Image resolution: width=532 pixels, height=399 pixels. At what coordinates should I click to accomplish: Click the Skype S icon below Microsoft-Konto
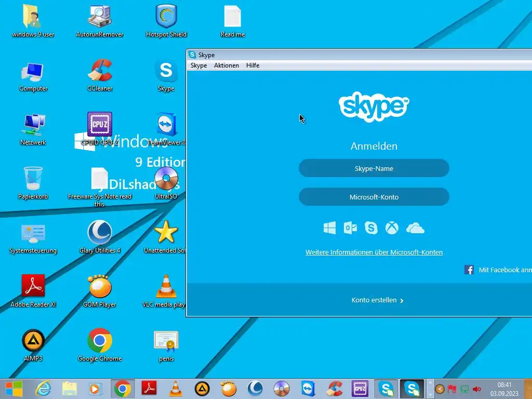371,228
